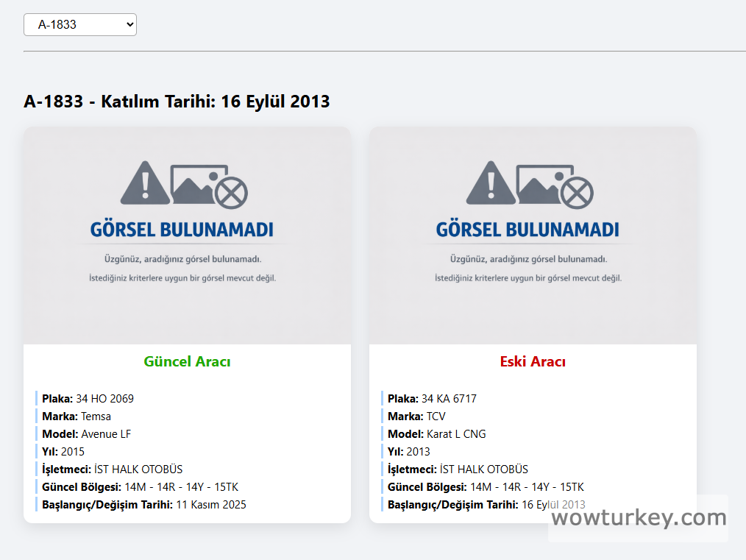Click the Güncel Aracı placeholder image thumbnail

(187, 234)
